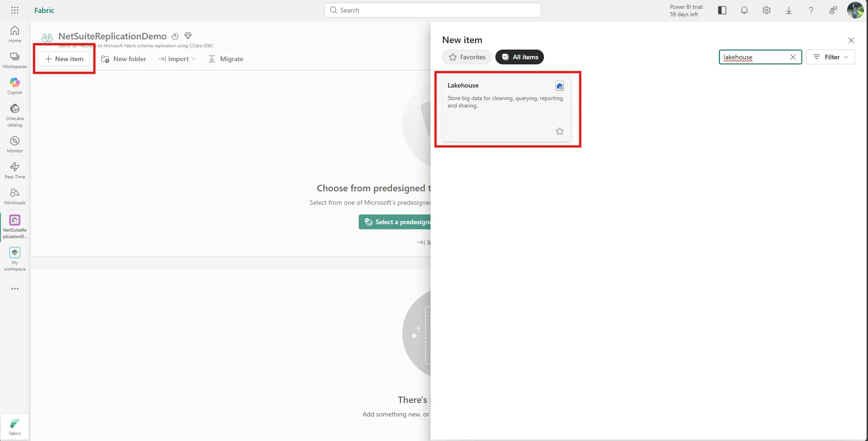The image size is (868, 441).
Task: Expand the Import dropdown menu
Action: (177, 59)
